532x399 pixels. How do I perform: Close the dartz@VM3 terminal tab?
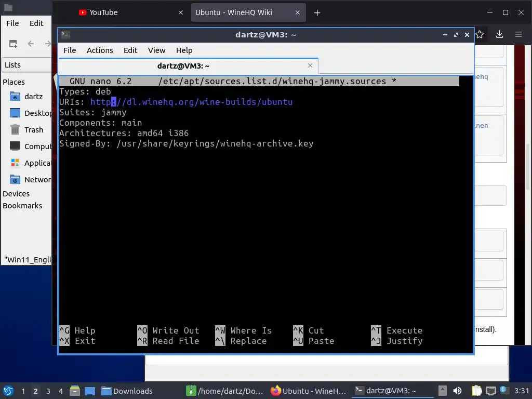(x=310, y=65)
